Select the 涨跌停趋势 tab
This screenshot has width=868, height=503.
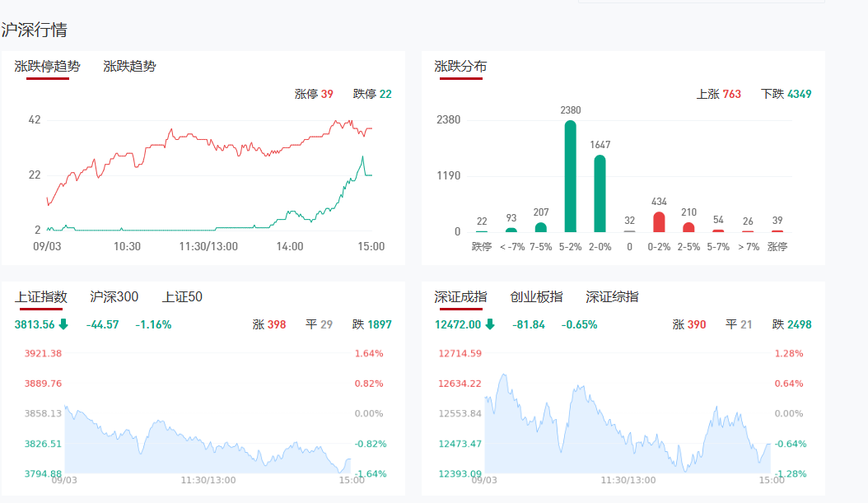click(47, 67)
